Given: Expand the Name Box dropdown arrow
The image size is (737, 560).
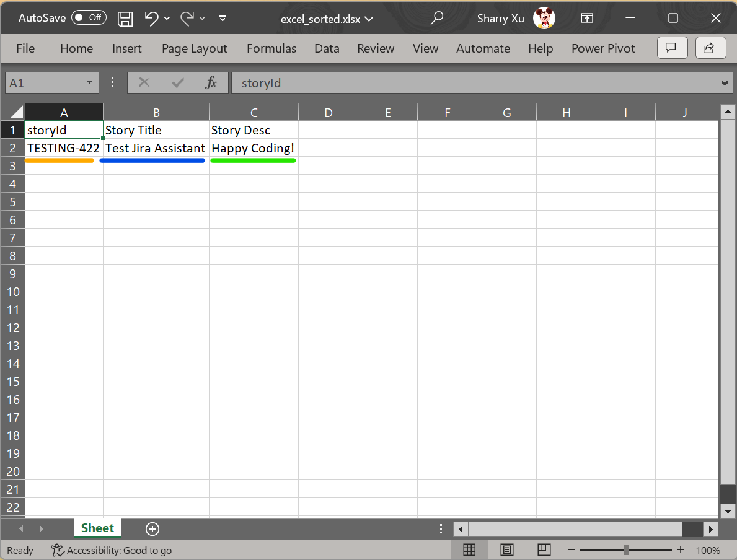Looking at the screenshot, I should coord(89,83).
